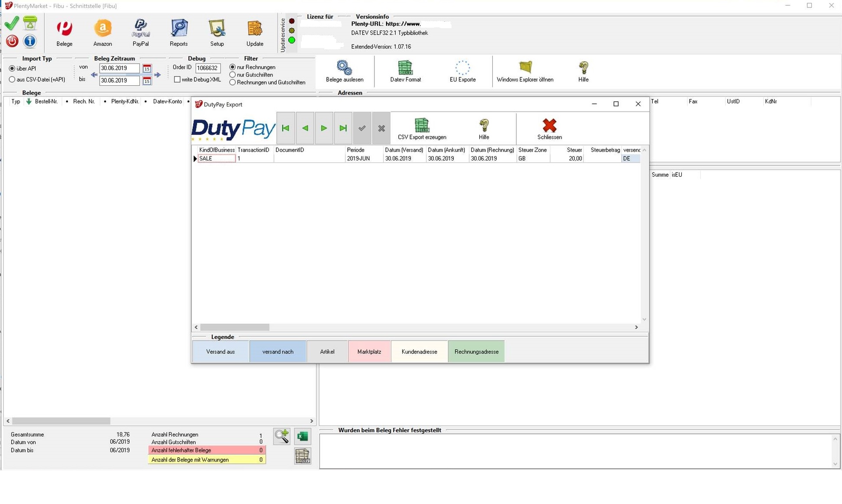Open the Belege module
Screen dimensions: 842x504
(x=65, y=33)
